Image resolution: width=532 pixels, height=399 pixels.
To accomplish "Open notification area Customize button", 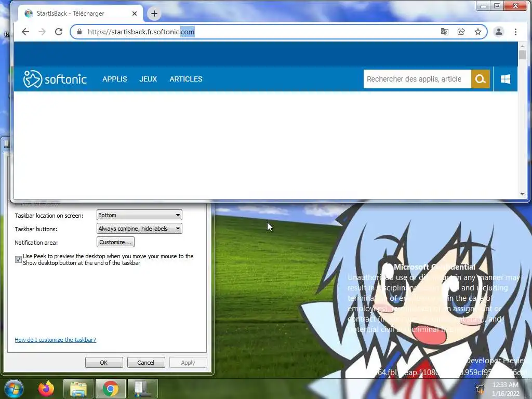I will [x=115, y=242].
